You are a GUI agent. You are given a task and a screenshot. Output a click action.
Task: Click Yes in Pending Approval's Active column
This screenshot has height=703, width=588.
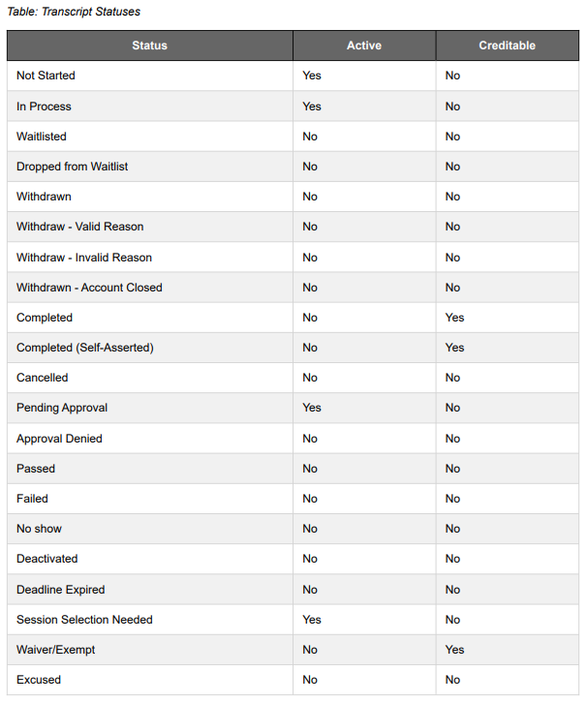pos(312,408)
